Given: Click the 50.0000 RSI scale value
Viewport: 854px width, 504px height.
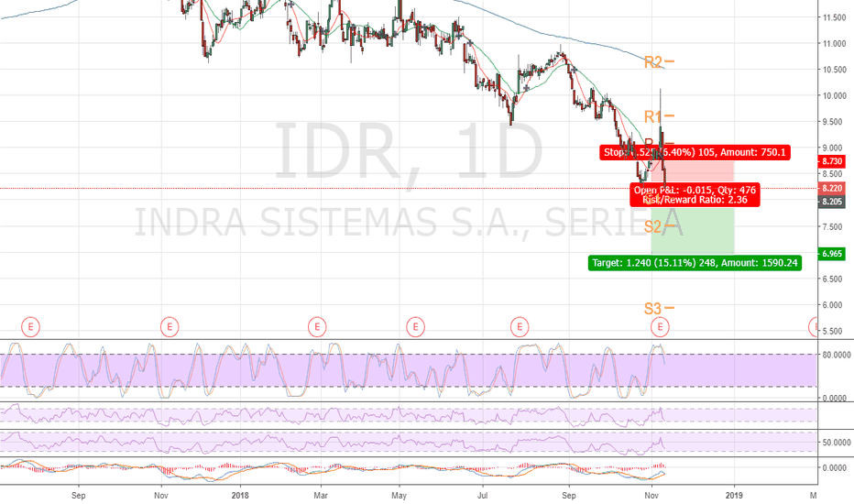Looking at the screenshot, I should coord(837,443).
